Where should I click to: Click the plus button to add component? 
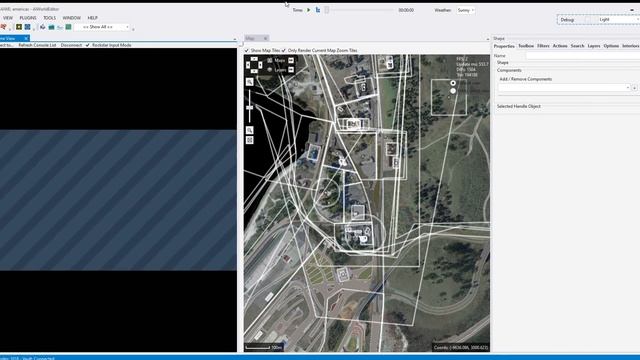[635, 88]
